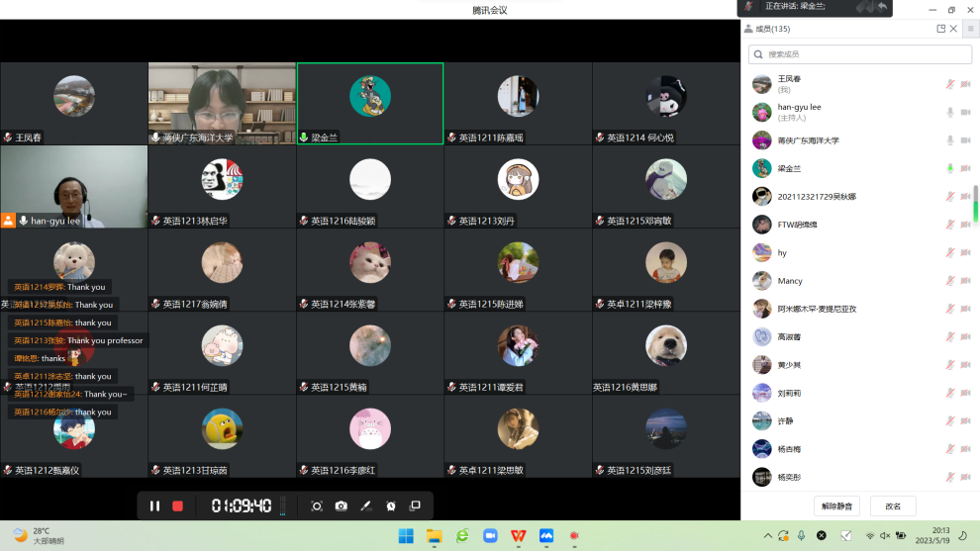Toggle microphone for han-gyu lee in list

click(x=950, y=112)
